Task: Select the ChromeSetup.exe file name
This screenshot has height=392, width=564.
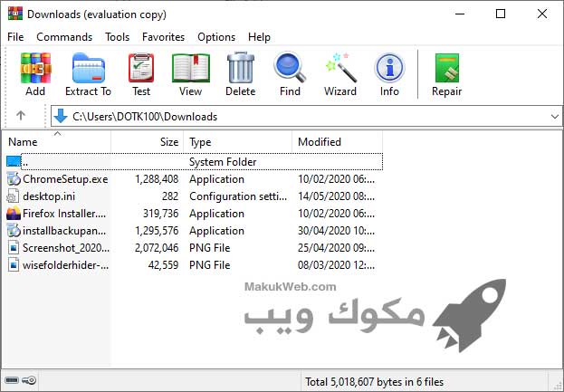Action: click(x=65, y=178)
